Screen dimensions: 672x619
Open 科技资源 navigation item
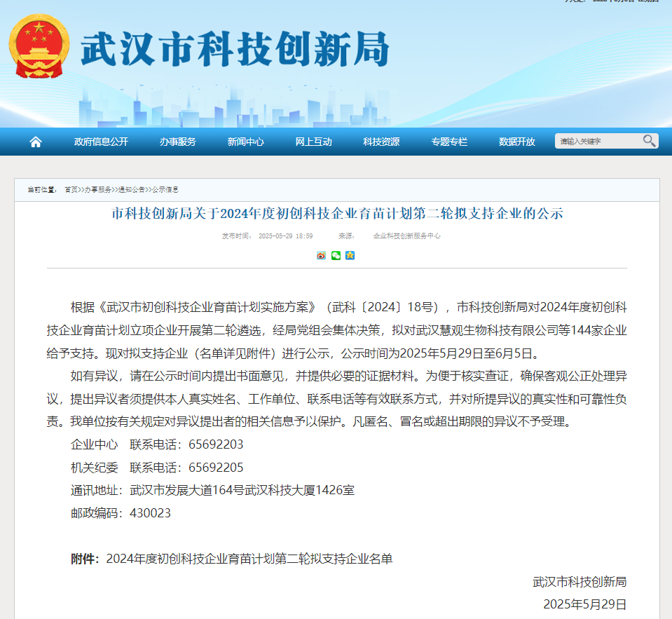[381, 142]
